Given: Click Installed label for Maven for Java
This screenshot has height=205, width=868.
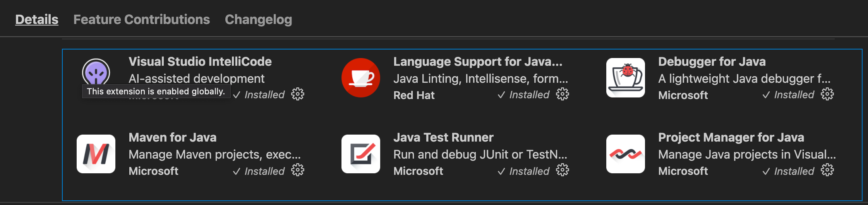Looking at the screenshot, I should pyautogui.click(x=259, y=171).
